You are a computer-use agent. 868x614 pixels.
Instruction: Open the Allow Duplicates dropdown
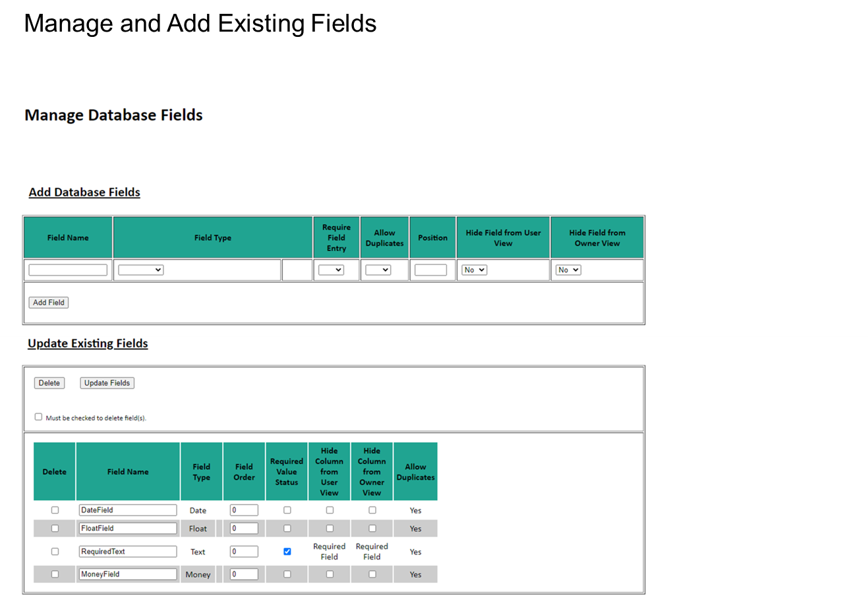378,270
